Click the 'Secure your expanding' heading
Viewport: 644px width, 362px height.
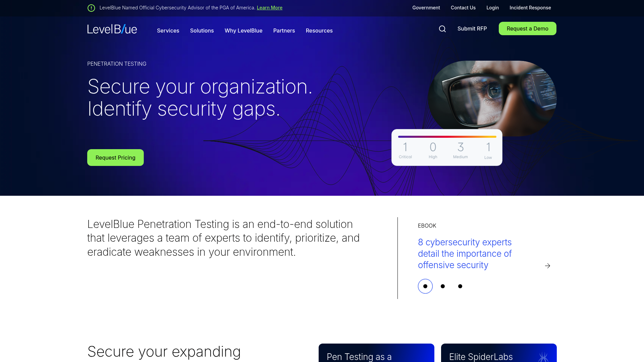(x=164, y=352)
